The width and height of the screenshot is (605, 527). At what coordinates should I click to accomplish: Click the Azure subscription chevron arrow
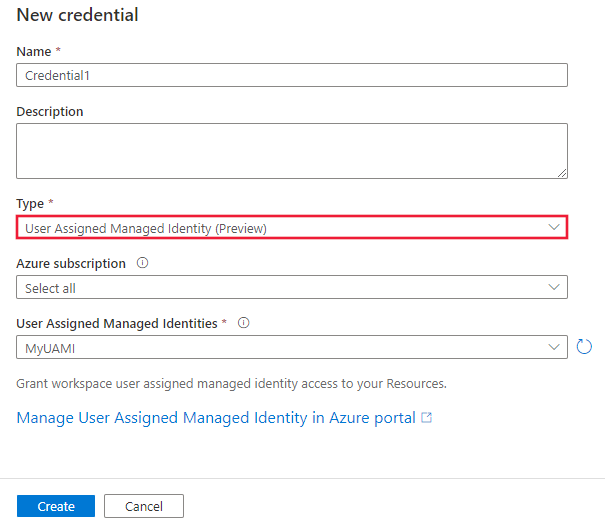555,288
